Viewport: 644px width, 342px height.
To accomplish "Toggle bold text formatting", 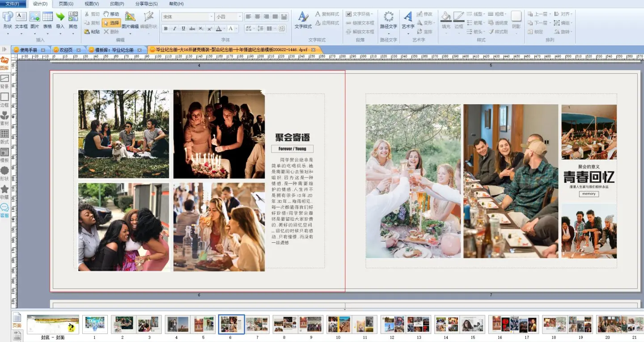I will (x=165, y=29).
